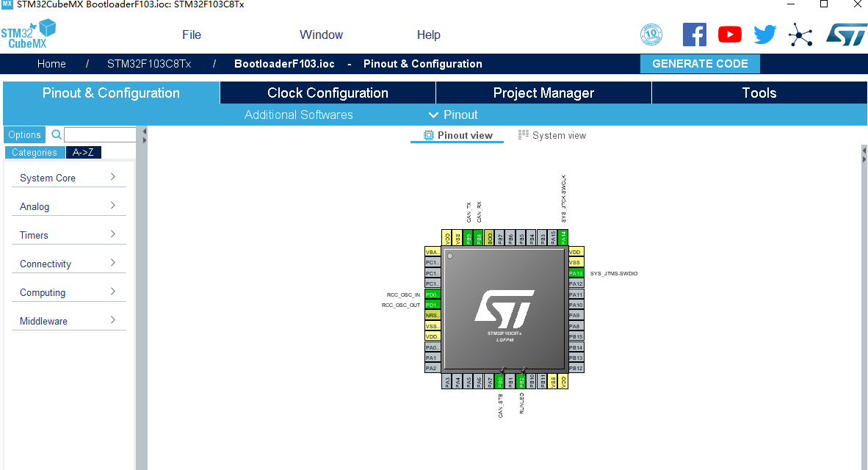Click the YouTube channel icon
The image size is (868, 470).
click(729, 33)
